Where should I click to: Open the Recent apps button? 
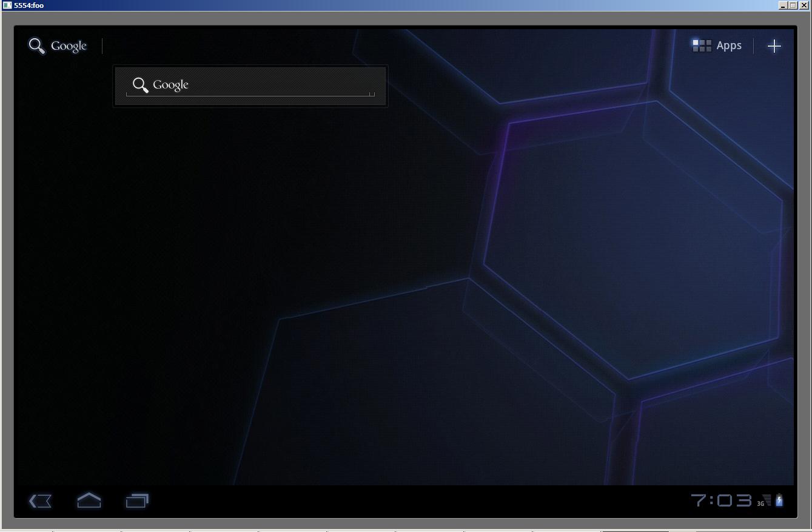[137, 500]
